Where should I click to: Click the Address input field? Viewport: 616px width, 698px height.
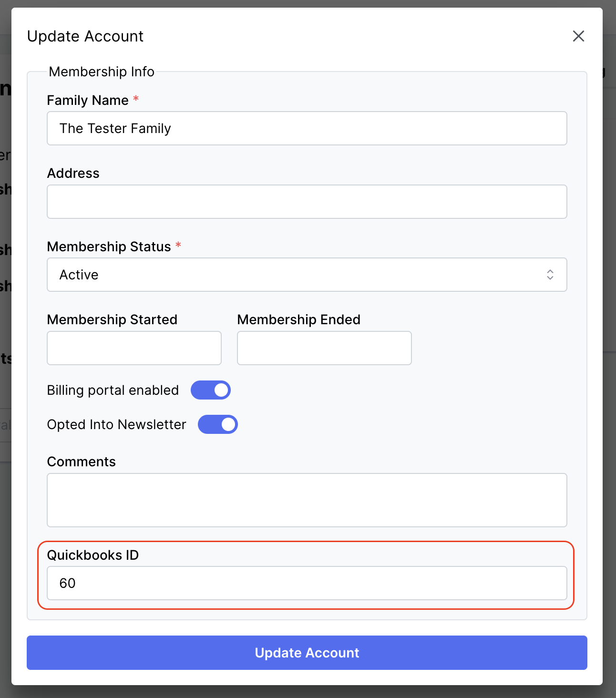tap(307, 201)
